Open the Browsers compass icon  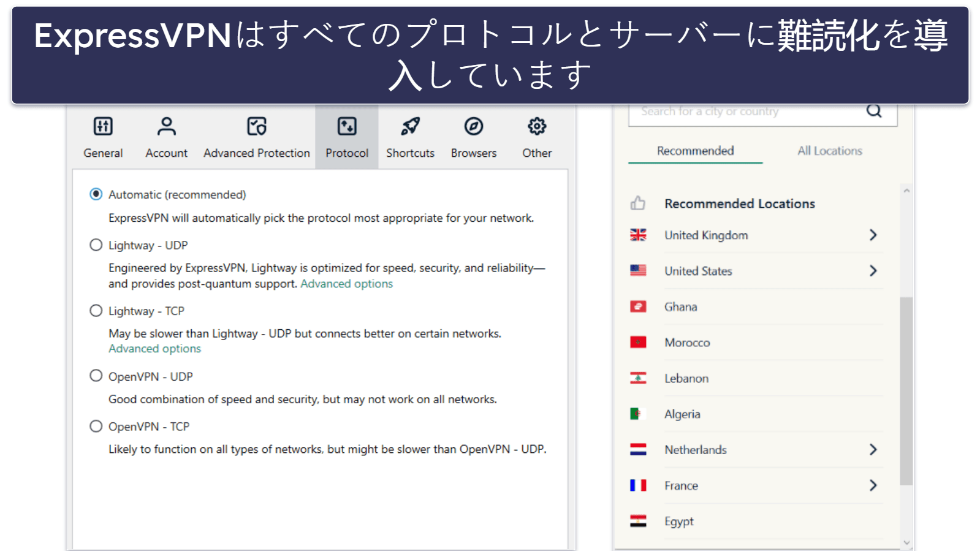[x=474, y=126]
